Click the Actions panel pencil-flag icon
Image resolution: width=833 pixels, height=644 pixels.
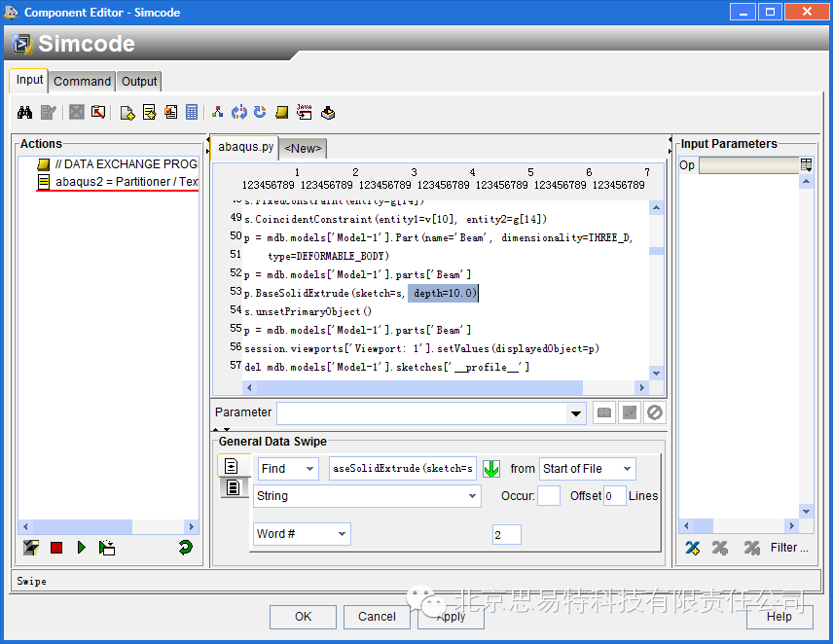click(x=31, y=548)
